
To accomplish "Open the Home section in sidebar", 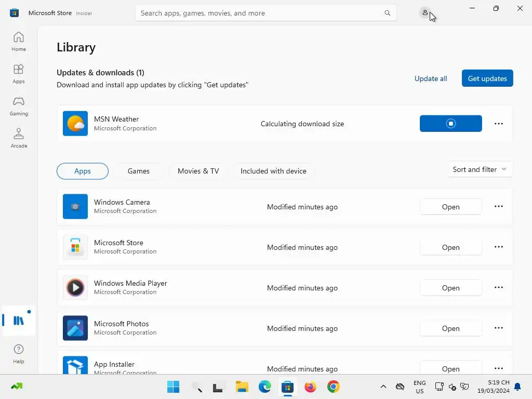I will (x=19, y=42).
